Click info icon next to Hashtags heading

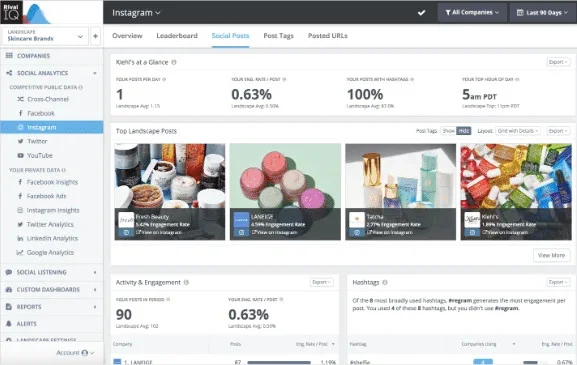(x=385, y=282)
